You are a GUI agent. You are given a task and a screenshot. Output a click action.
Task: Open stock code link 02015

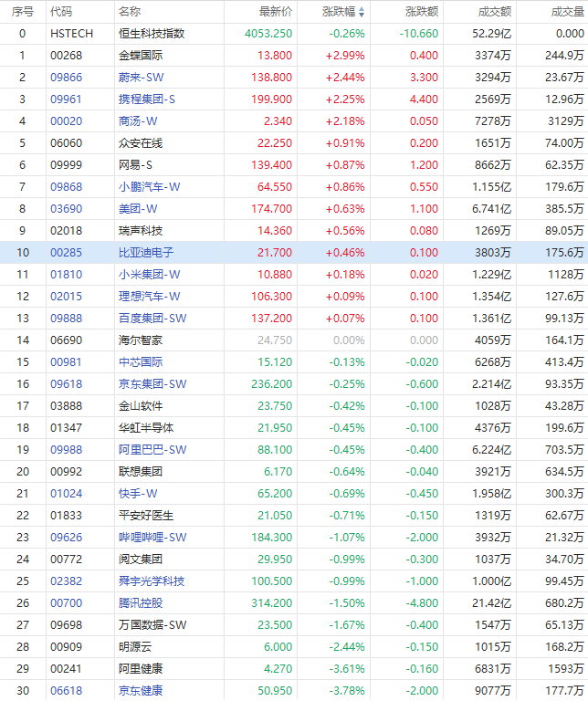click(x=66, y=297)
